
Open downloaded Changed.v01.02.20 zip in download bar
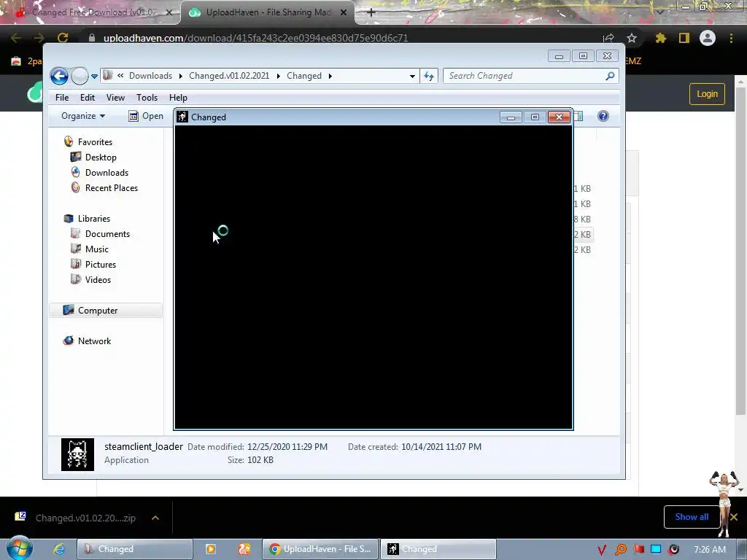point(76,518)
